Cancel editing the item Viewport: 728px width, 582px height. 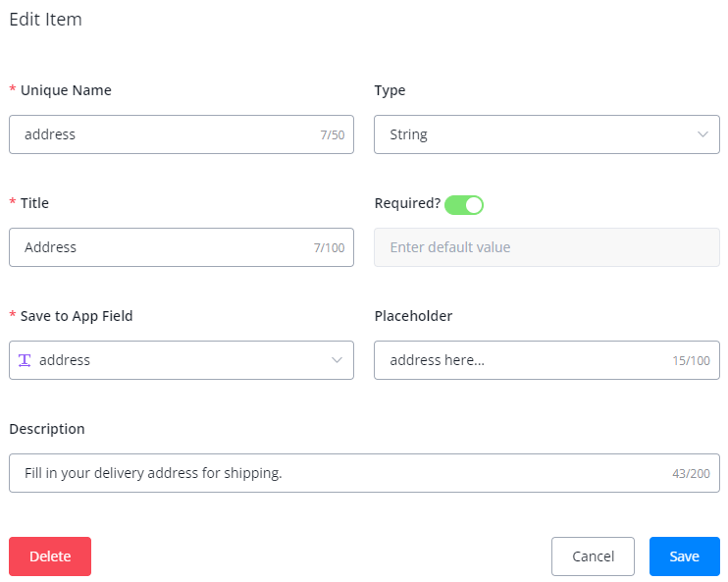593,556
